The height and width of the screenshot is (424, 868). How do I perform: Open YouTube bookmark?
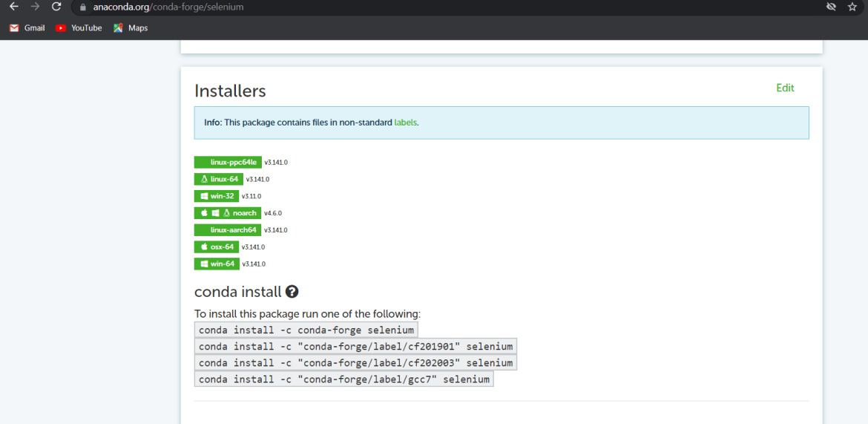pyautogui.click(x=79, y=27)
